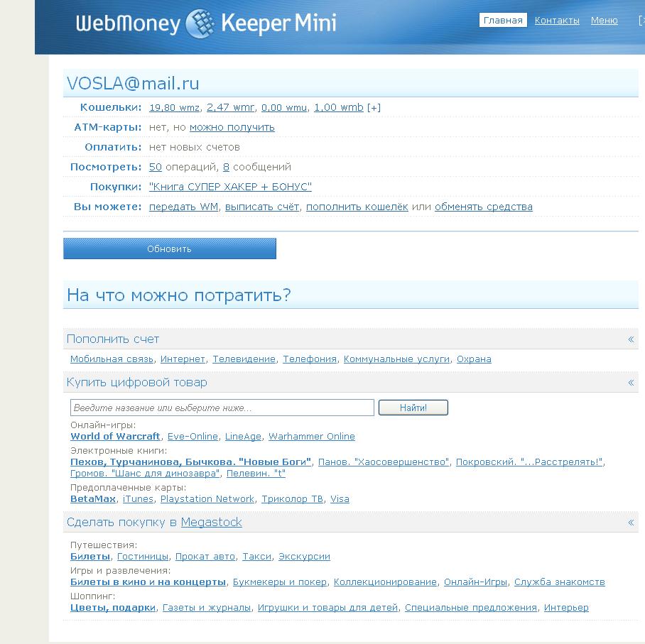The height and width of the screenshot is (644, 645).
Task: Open the 1,00 wmb wallet
Action: tap(339, 108)
